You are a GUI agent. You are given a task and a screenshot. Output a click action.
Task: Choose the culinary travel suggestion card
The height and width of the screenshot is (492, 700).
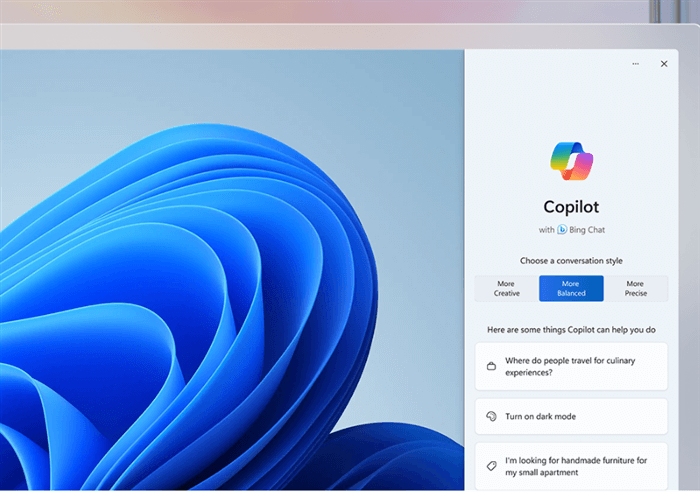click(x=571, y=367)
